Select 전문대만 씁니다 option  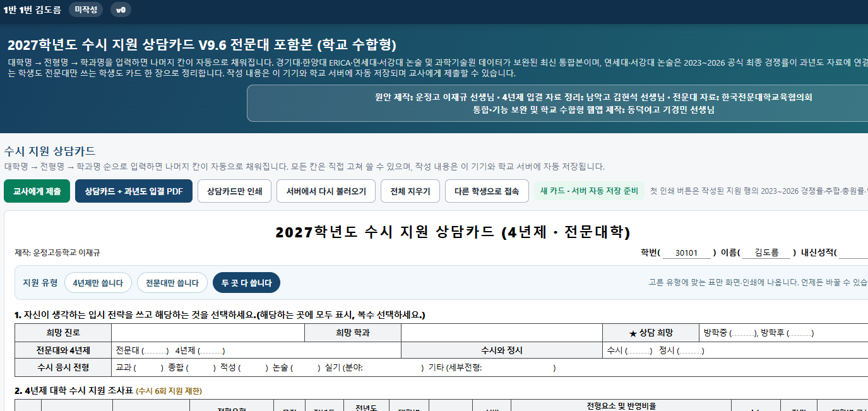172,283
